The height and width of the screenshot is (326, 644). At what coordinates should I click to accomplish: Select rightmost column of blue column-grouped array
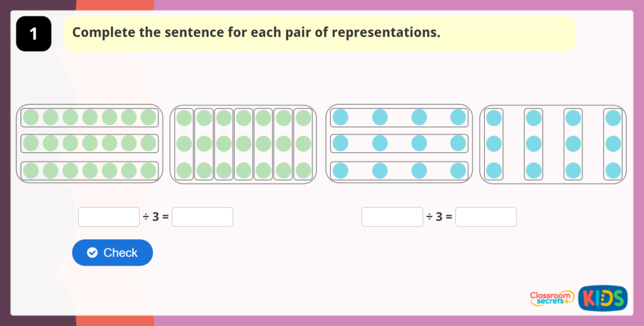click(613, 144)
